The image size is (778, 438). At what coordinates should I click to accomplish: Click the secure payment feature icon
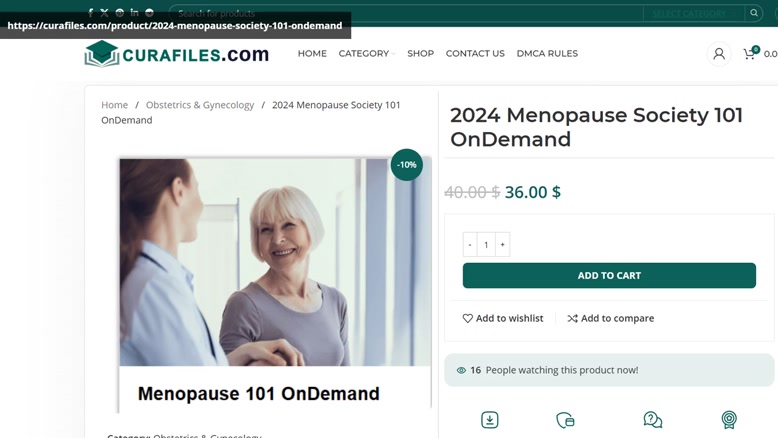tap(565, 420)
